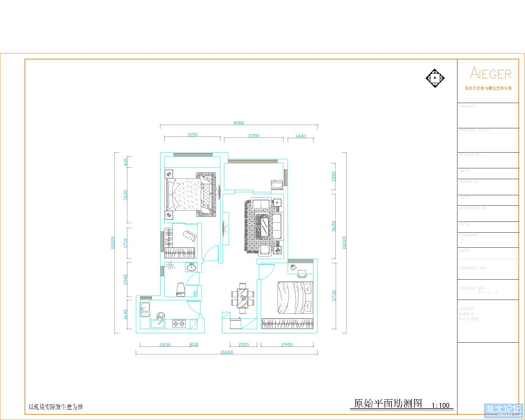
Task: Select the 3150 dimension text
Action: pyautogui.click(x=192, y=135)
